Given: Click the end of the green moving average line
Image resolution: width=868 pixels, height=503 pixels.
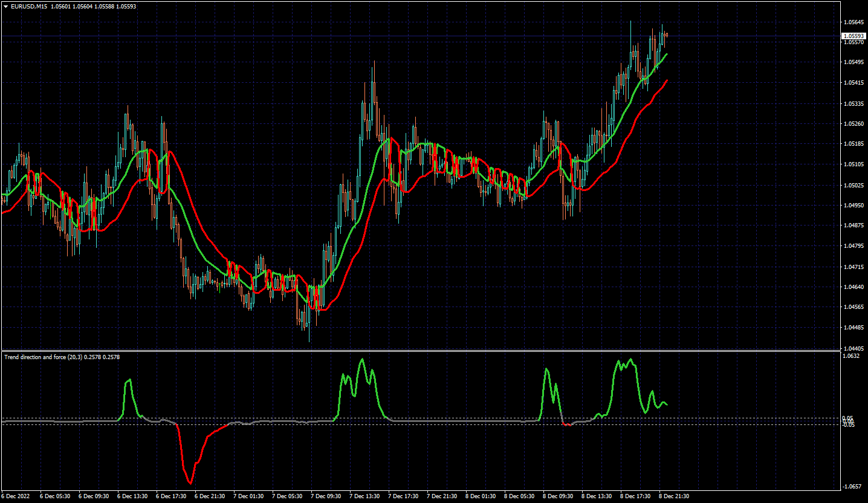Looking at the screenshot, I should 666,54.
